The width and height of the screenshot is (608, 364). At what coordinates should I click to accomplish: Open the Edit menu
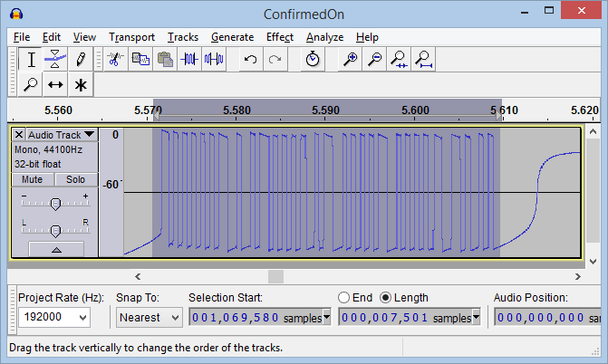[51, 37]
